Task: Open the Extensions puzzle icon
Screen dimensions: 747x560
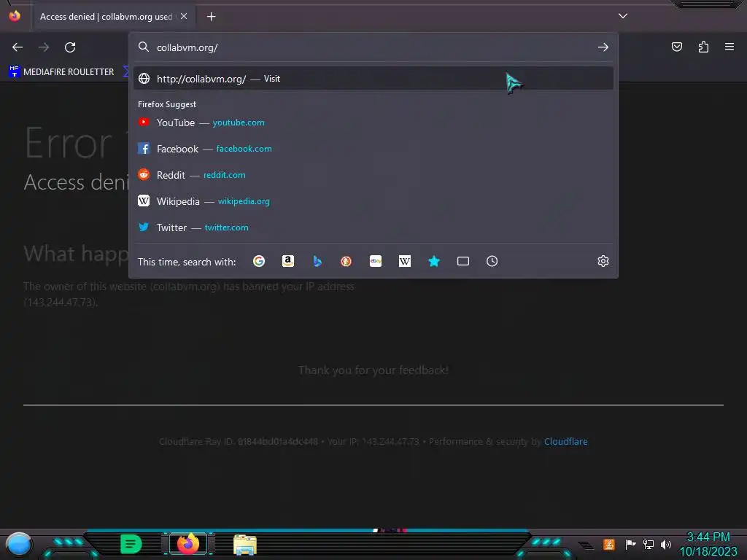Action: pos(703,47)
